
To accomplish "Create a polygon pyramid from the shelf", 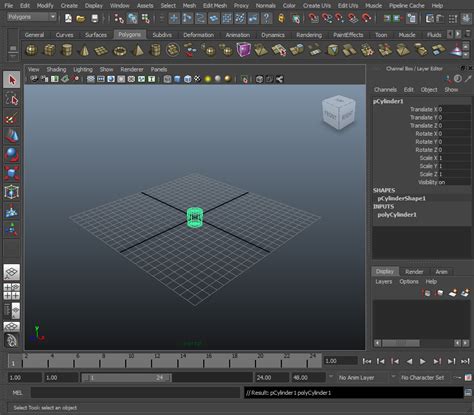I will (137, 50).
